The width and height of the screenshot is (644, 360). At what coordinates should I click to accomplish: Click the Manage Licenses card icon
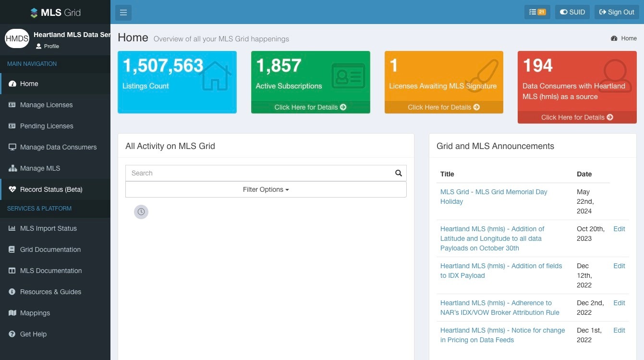(12, 105)
